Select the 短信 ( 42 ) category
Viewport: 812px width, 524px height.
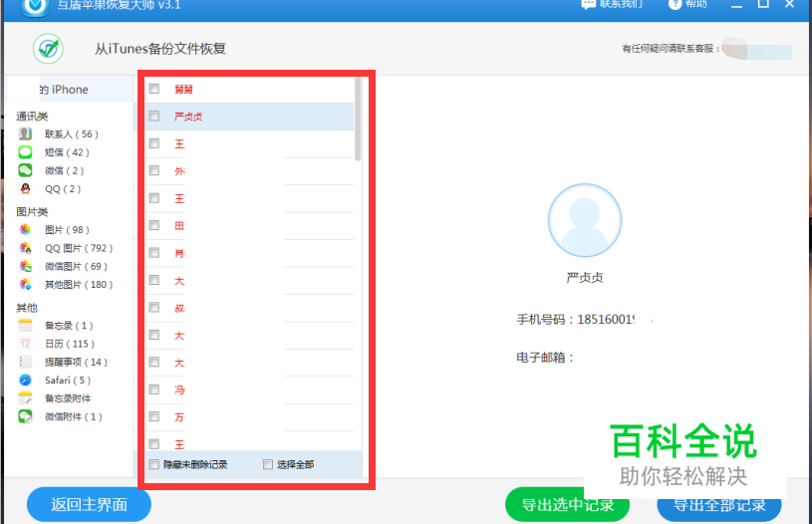pyautogui.click(x=67, y=152)
